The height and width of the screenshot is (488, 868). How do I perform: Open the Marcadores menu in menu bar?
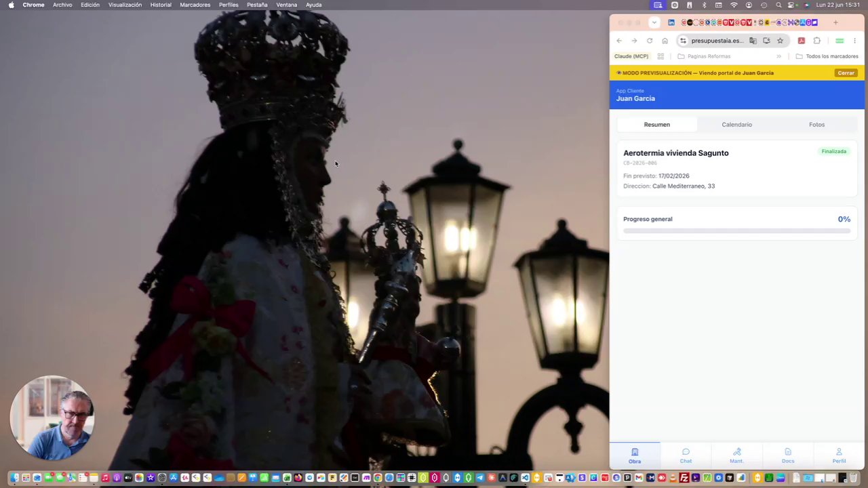195,5
